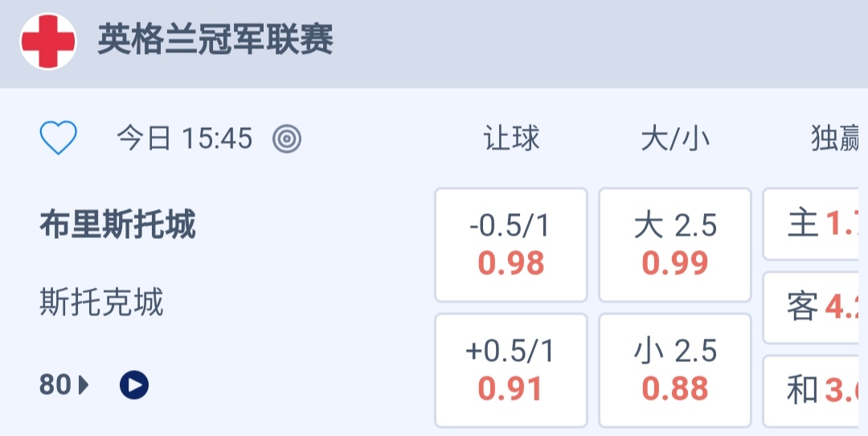Tap the 今日 15:45 kickoff time
This screenshot has width=868, height=436.
(x=185, y=139)
